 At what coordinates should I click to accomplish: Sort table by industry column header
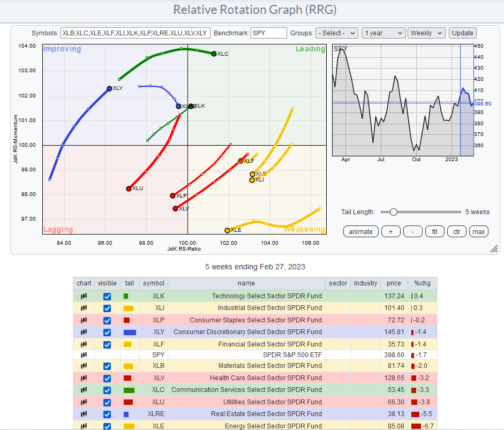[365, 283]
